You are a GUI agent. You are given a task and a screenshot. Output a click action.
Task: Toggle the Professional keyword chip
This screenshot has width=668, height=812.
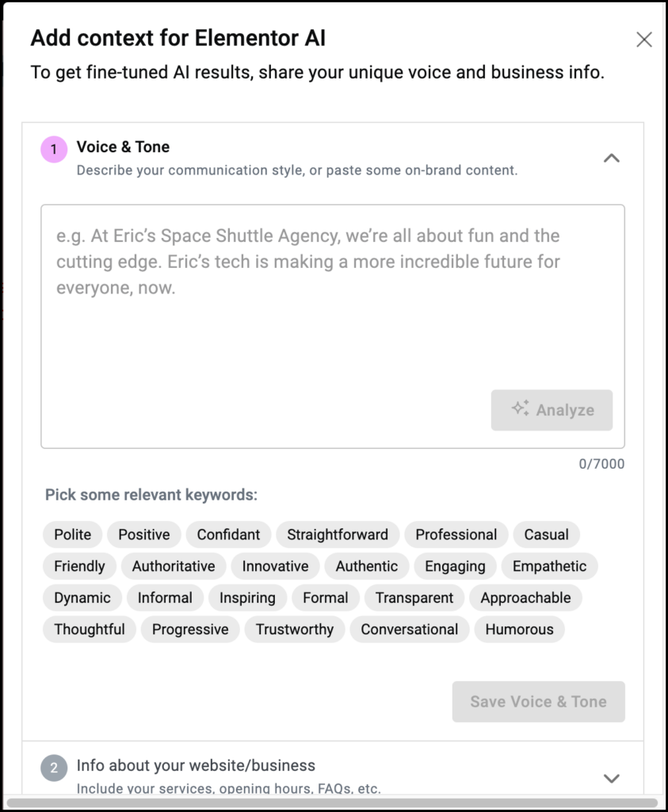[456, 534]
